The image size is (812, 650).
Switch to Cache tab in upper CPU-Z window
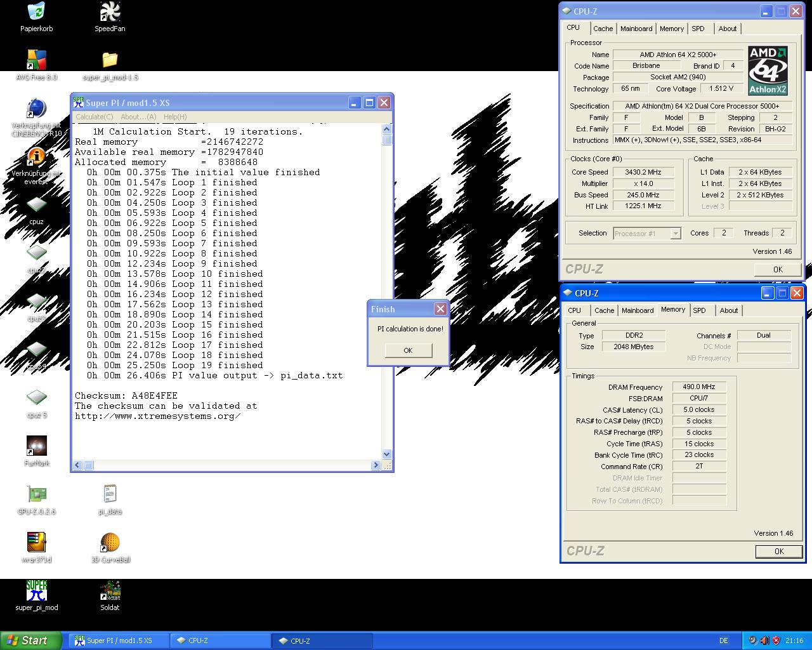603,29
